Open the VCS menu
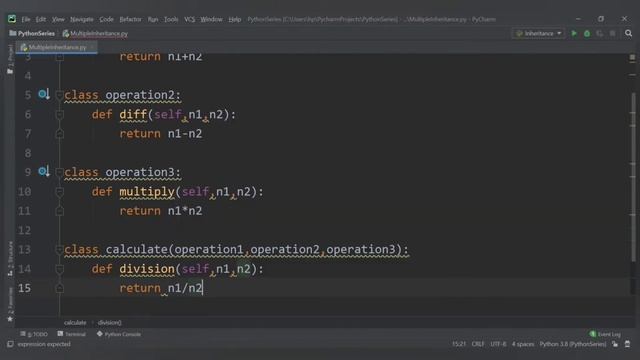 (x=189, y=19)
